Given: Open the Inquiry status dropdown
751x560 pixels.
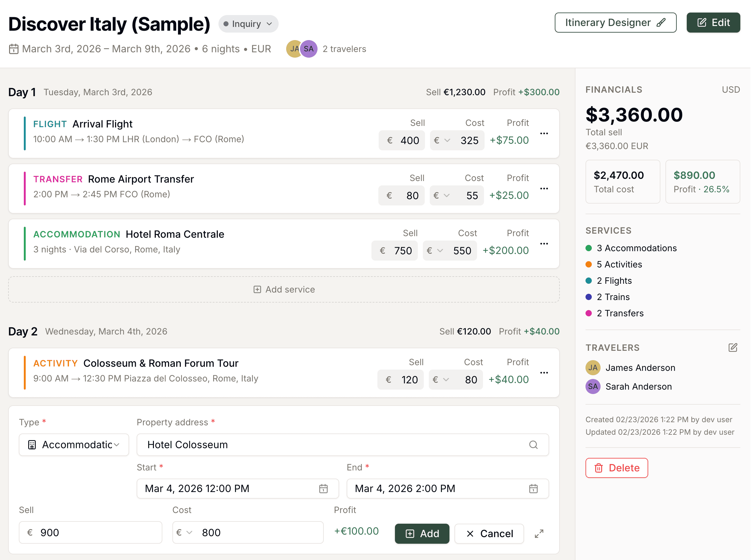Looking at the screenshot, I should [x=248, y=24].
